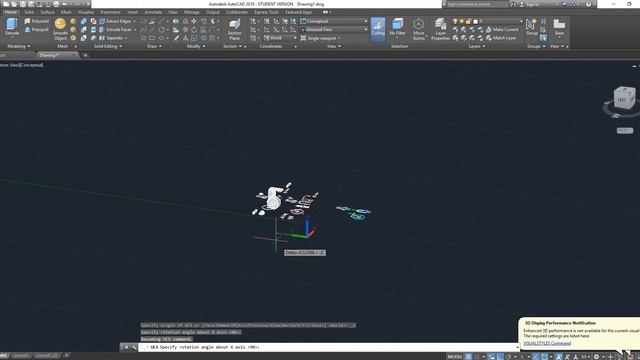Click the Base view tool
This screenshot has width=640, height=360.
coord(559,27)
